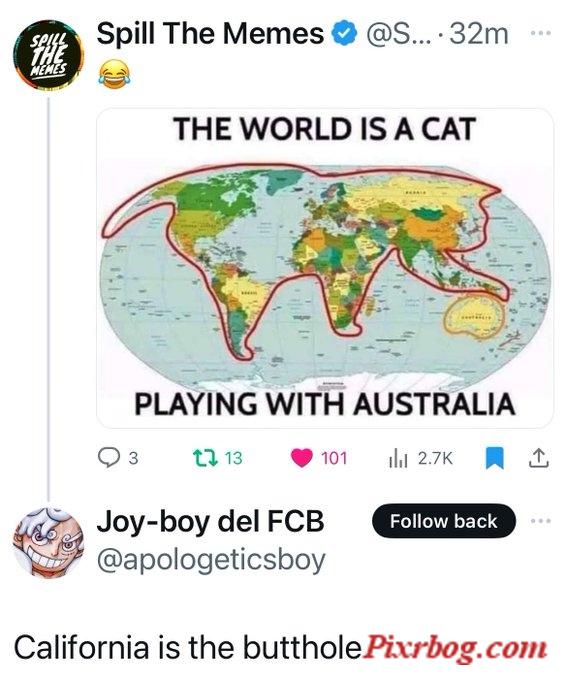Click the Follow back button

tap(444, 521)
